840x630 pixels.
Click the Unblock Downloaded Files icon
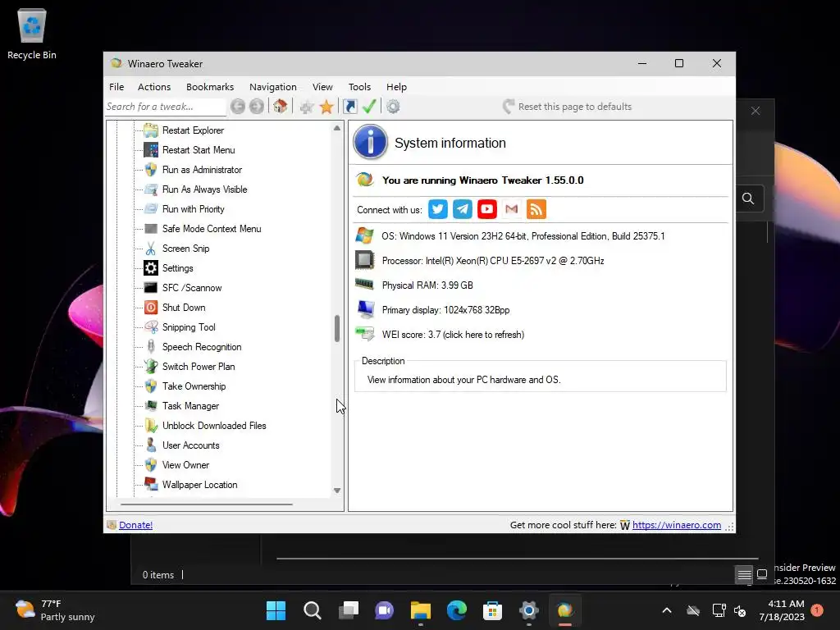point(151,426)
